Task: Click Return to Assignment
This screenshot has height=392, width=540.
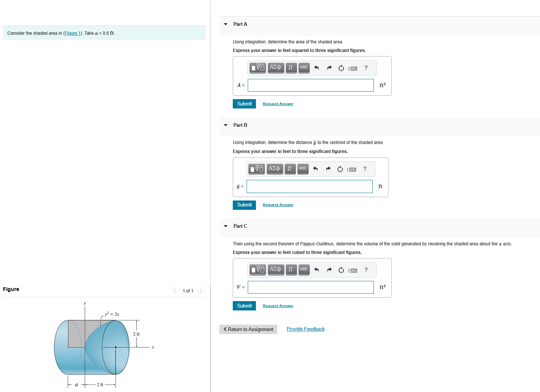Action: point(248,329)
